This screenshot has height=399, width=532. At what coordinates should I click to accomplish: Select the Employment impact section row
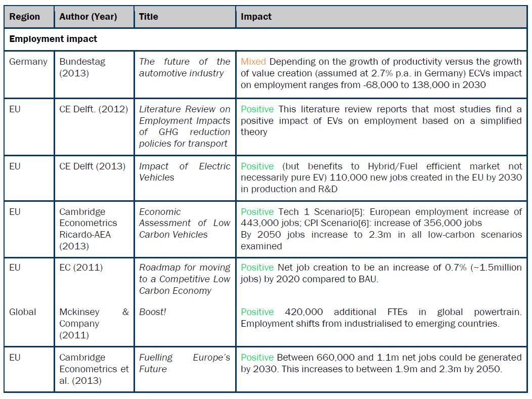point(53,39)
